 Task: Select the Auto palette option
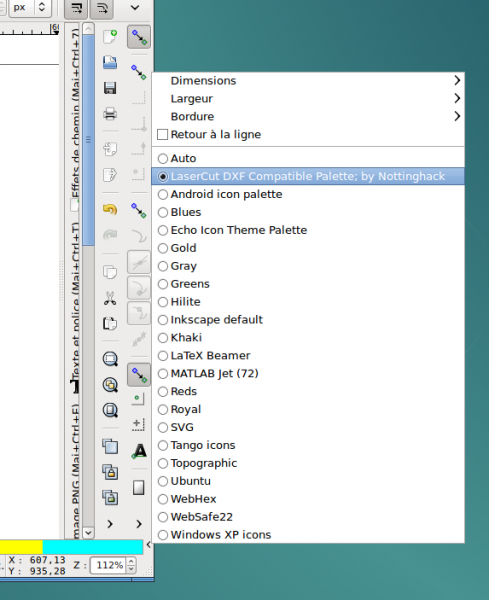[308, 158]
